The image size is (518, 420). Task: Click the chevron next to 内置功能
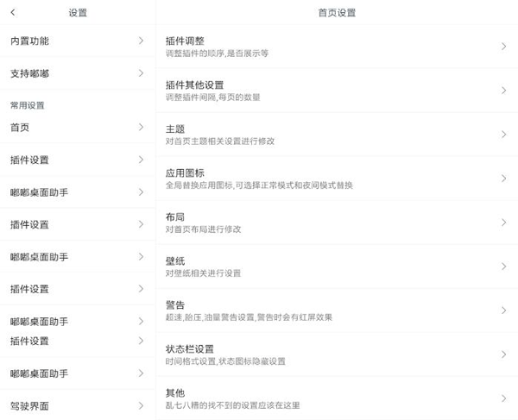[x=141, y=41]
